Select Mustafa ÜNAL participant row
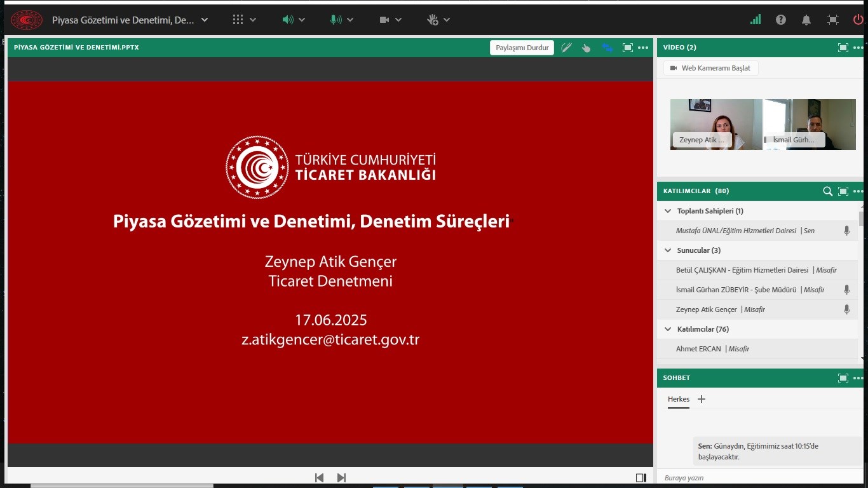Screen dimensions: 868x488 point(757,231)
